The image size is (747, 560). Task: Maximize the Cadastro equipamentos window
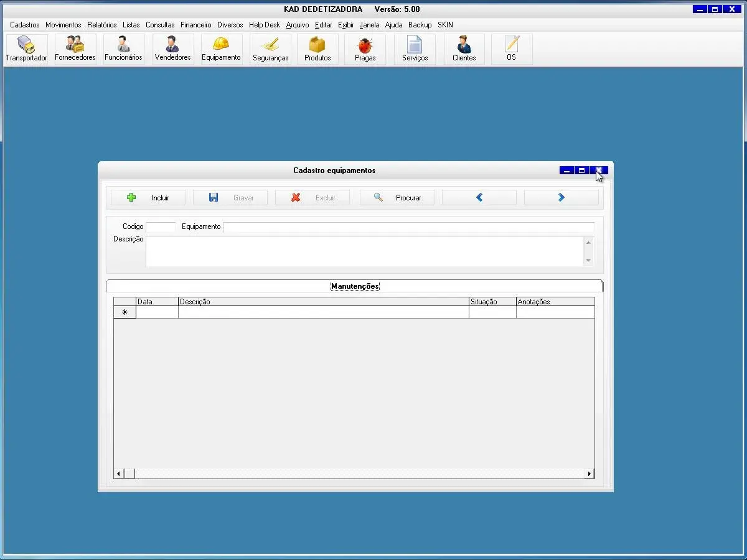(581, 170)
